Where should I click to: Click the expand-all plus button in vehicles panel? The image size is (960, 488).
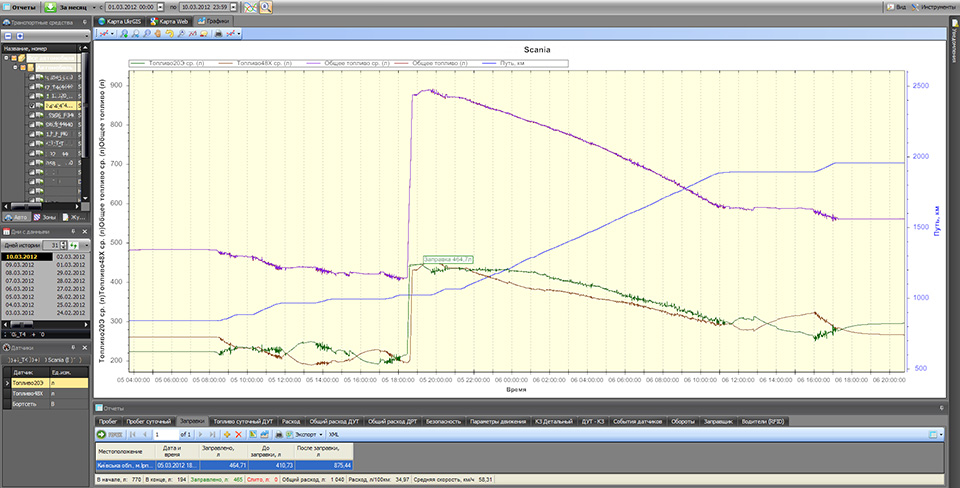click(20, 36)
